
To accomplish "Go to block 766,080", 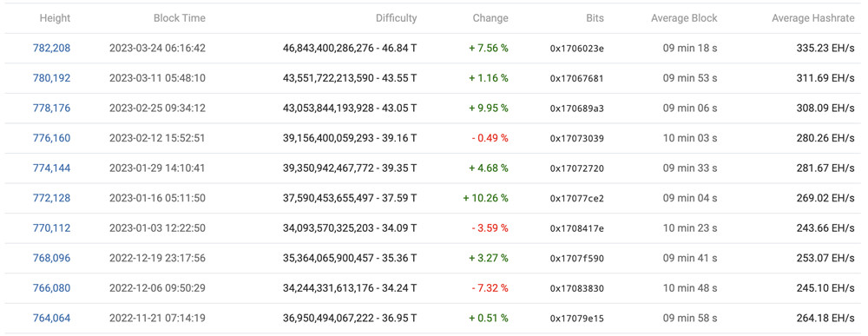I will (x=51, y=288).
